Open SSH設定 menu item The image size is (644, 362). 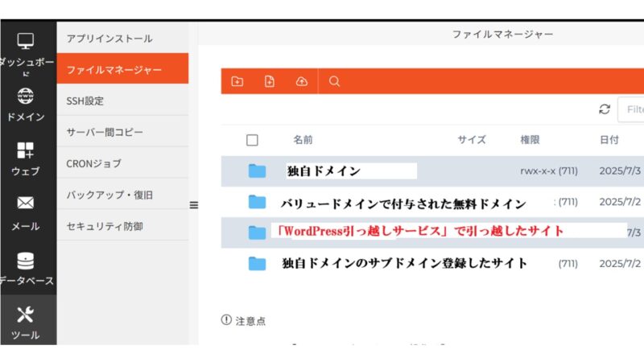pyautogui.click(x=85, y=101)
